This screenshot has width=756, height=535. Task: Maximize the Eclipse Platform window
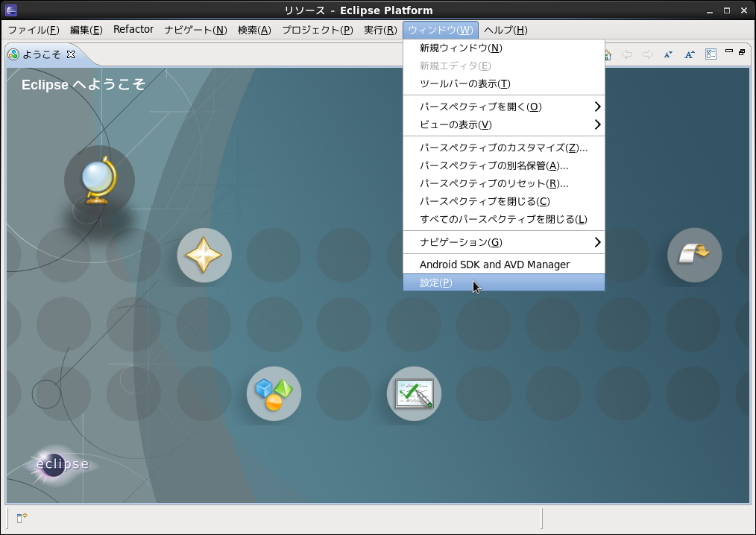[727, 10]
